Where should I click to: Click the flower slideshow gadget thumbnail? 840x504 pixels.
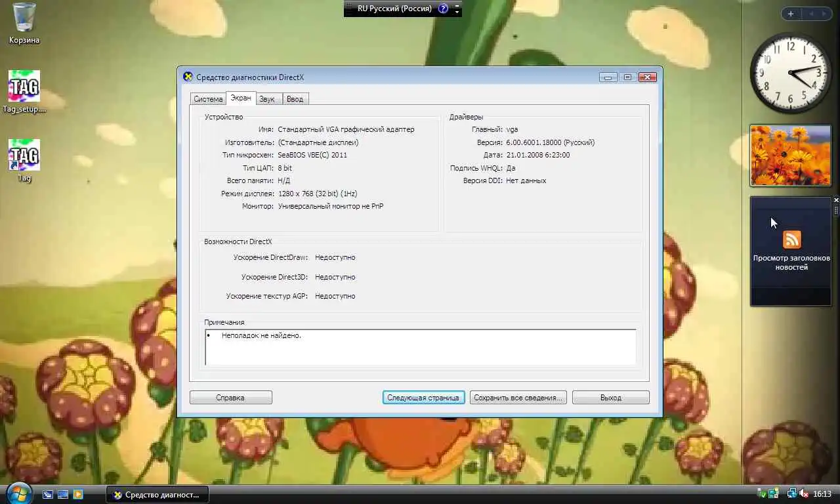coord(791,156)
